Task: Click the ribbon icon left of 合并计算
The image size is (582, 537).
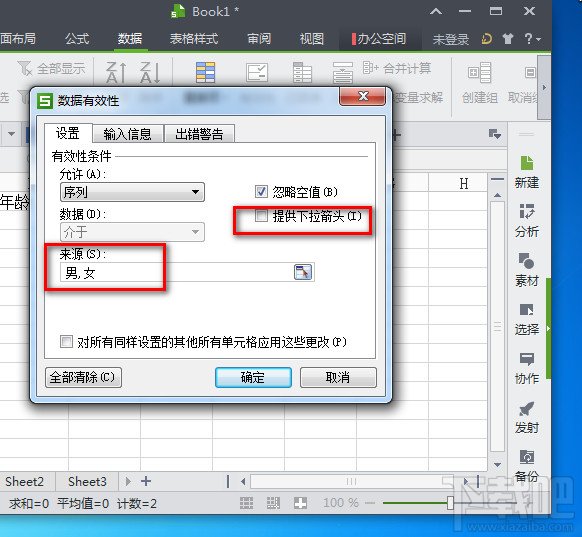Action: (x=343, y=72)
